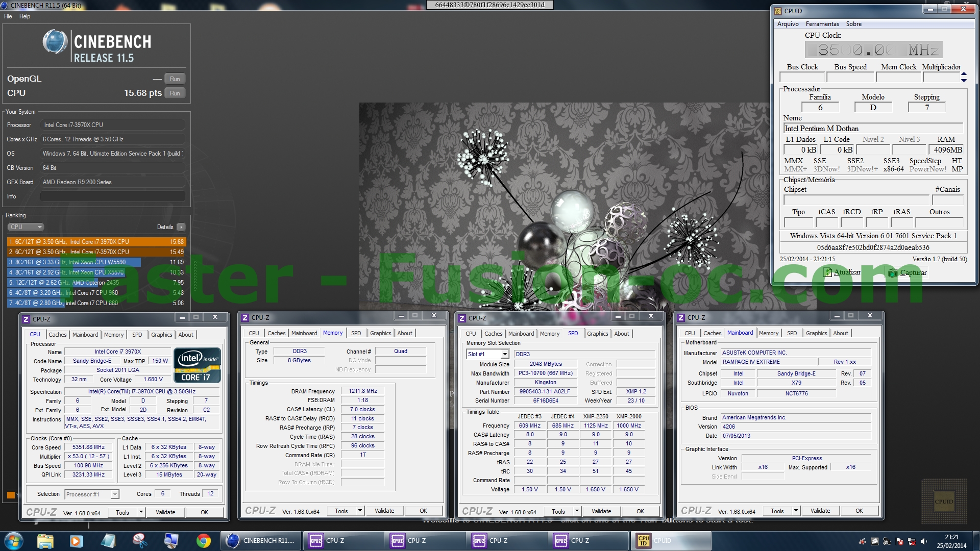The height and width of the screenshot is (551, 980).
Task: Click Validate in CPU-Z CPU window
Action: point(165,512)
